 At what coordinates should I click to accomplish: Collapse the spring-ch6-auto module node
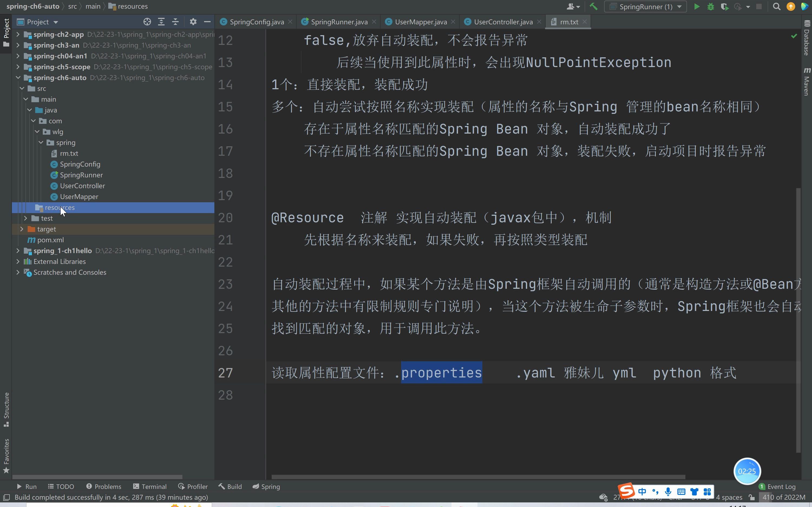click(x=18, y=78)
